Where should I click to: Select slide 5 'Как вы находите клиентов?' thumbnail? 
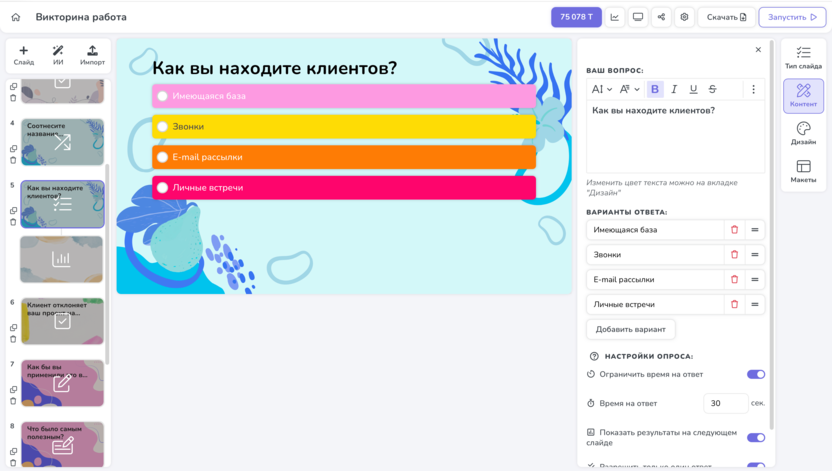pyautogui.click(x=63, y=204)
